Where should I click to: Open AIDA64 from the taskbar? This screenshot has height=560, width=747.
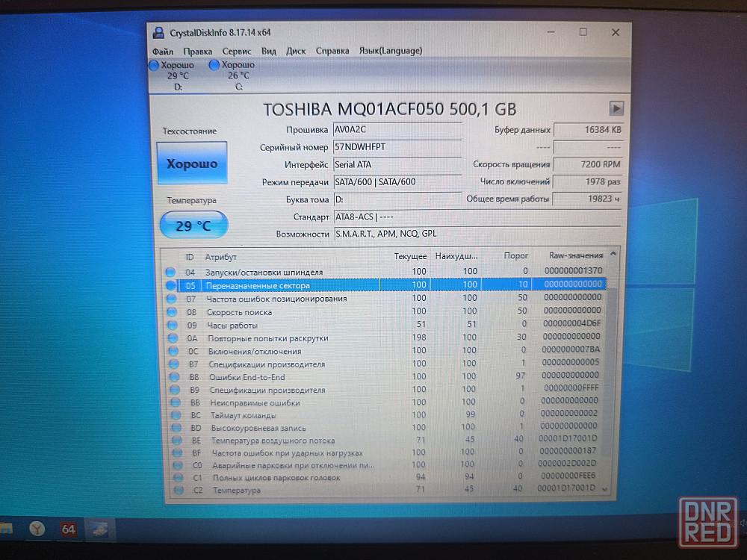click(69, 529)
